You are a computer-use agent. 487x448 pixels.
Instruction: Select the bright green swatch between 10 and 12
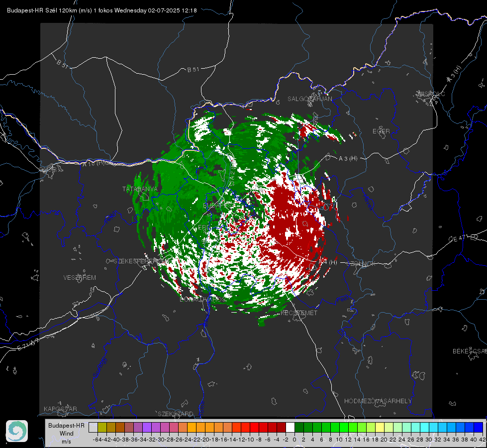click(x=344, y=428)
